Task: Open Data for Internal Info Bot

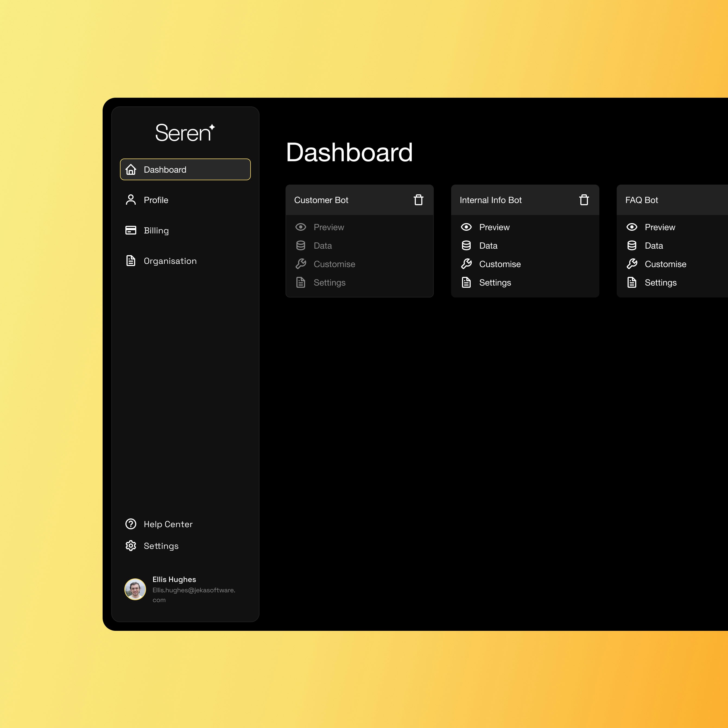Action: [488, 246]
